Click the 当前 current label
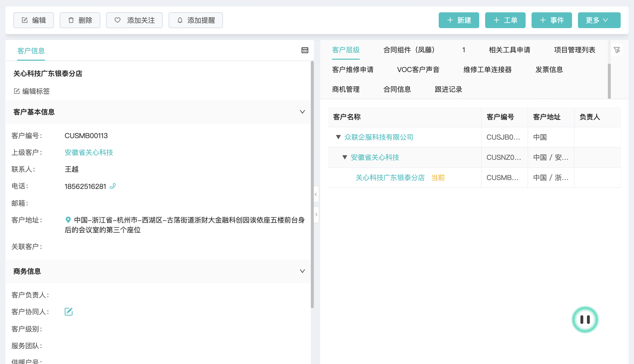The width and height of the screenshot is (634, 364). tap(438, 178)
